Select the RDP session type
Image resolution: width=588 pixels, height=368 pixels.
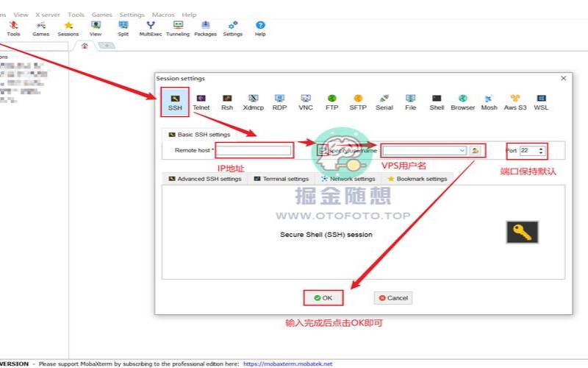point(279,102)
